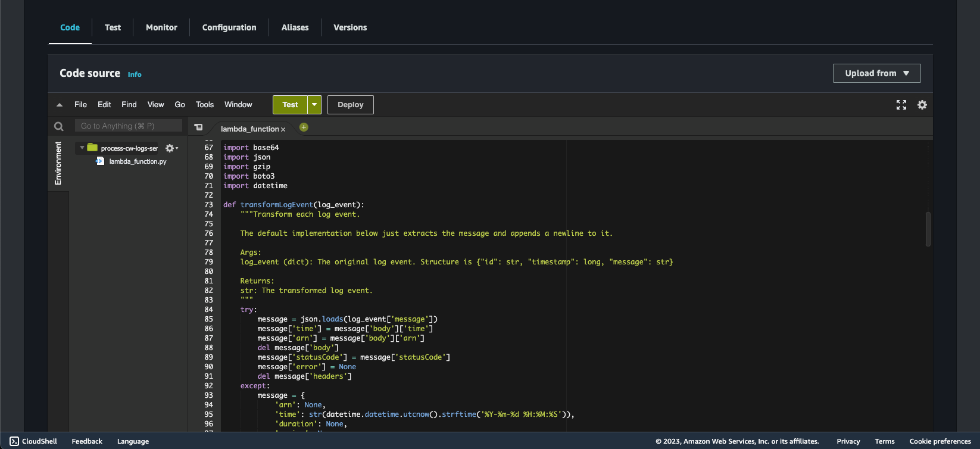Select lambda_function.py in file tree
Viewport: 980px width, 449px height.
(x=138, y=161)
